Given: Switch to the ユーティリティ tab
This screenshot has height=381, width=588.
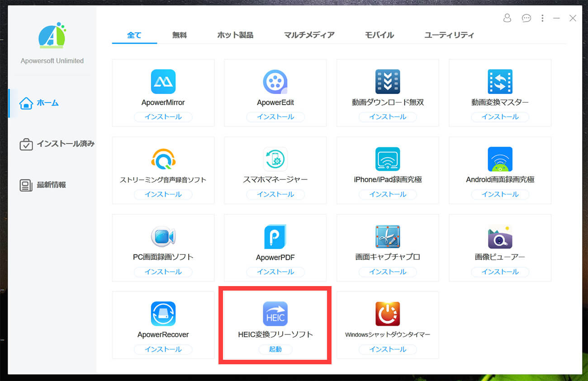Looking at the screenshot, I should click(449, 35).
